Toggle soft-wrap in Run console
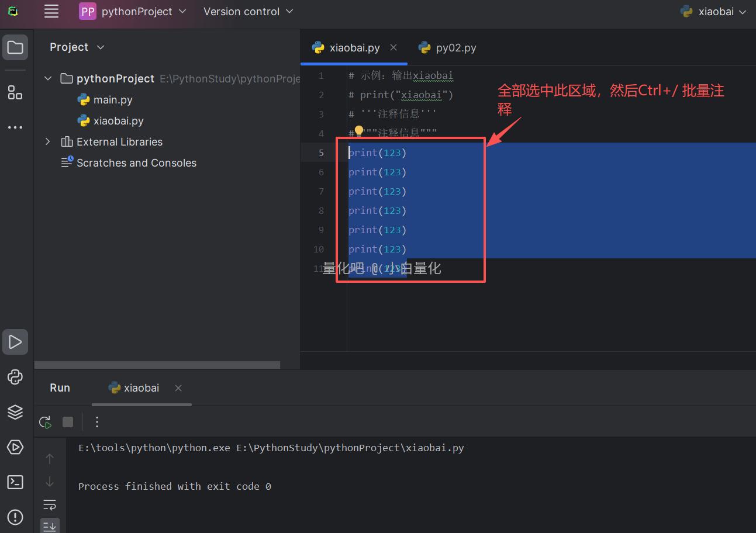 pyautogui.click(x=50, y=504)
